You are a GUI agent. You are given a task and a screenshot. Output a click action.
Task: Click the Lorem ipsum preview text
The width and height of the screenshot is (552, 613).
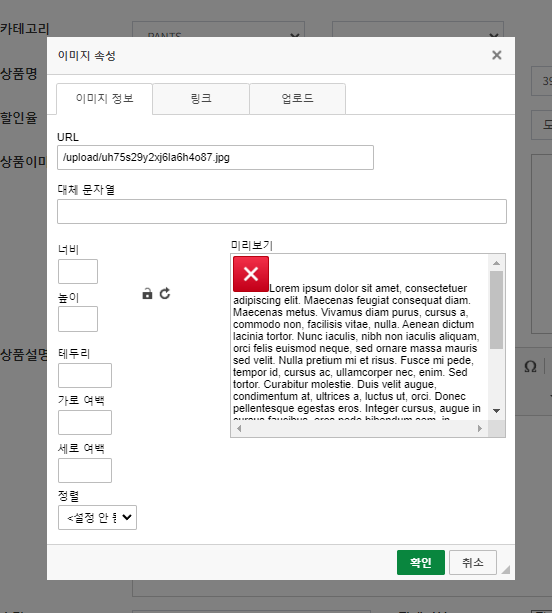click(357, 354)
